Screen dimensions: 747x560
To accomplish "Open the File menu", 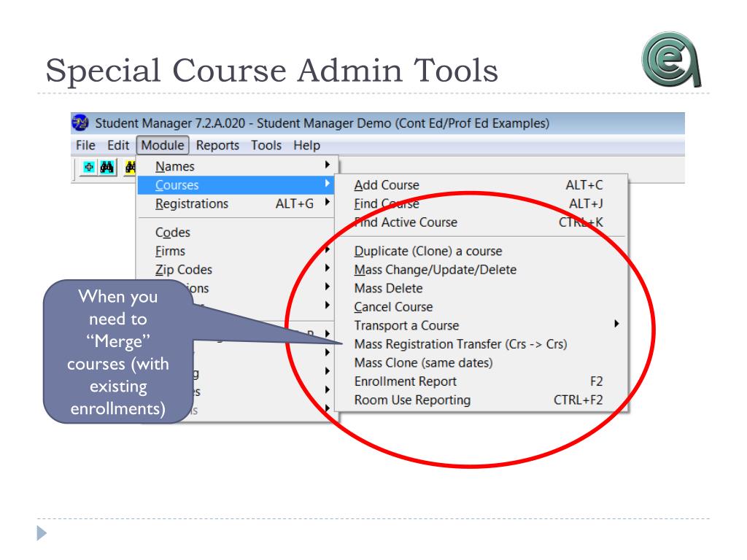I will point(86,145).
